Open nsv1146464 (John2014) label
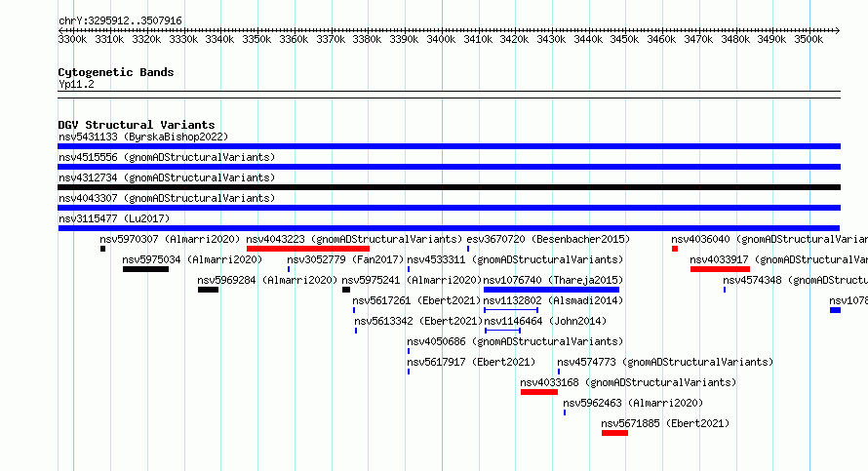 pyautogui.click(x=545, y=321)
